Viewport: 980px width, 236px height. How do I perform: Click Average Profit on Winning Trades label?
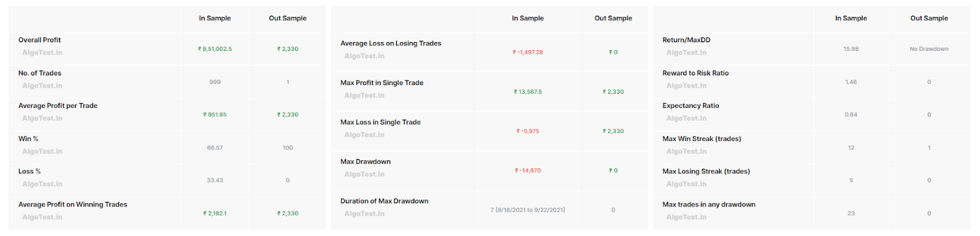73,204
